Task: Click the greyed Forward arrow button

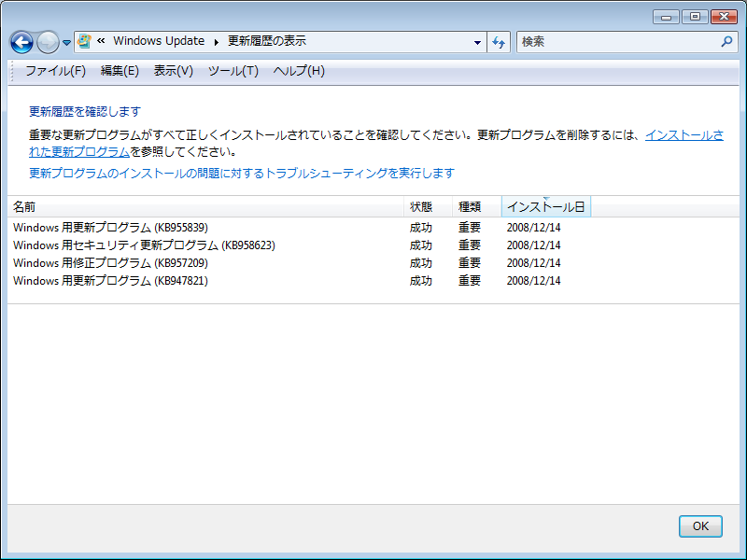Action: click(48, 42)
